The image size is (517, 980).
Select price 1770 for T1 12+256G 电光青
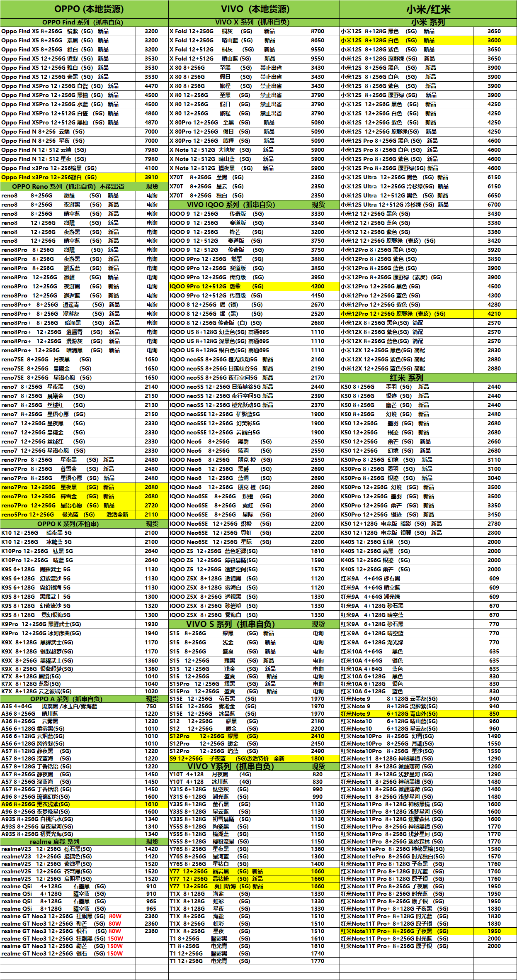click(x=318, y=961)
